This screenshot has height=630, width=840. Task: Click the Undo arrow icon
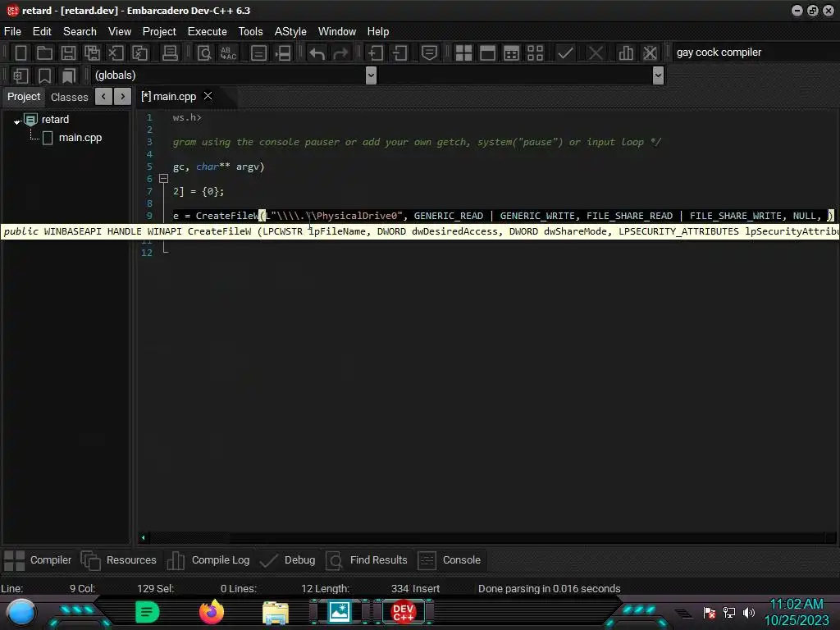pyautogui.click(x=317, y=53)
